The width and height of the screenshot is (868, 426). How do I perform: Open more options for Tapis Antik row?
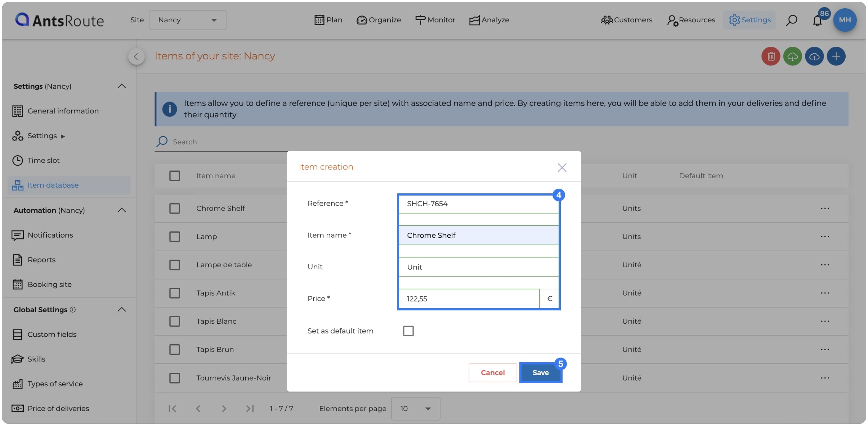(x=825, y=293)
